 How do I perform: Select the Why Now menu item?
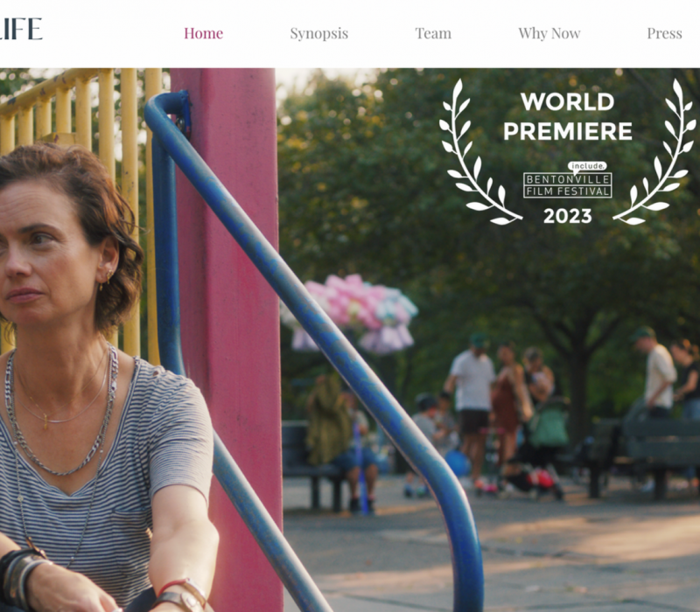click(549, 33)
